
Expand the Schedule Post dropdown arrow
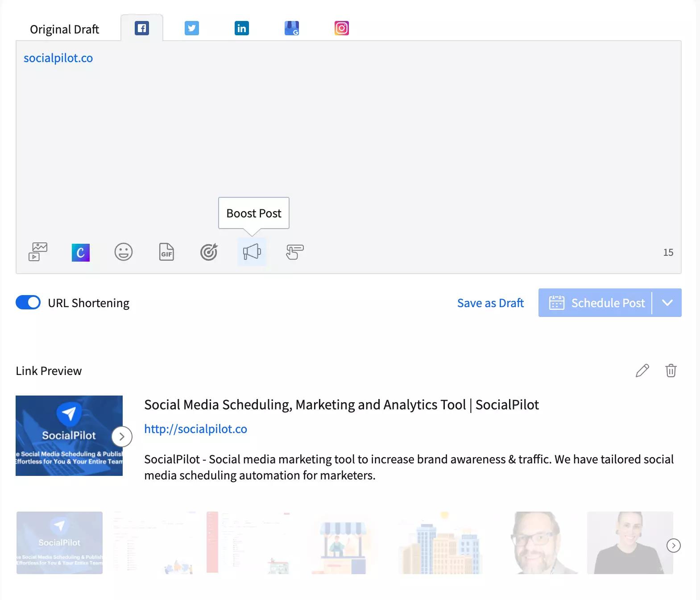pyautogui.click(x=667, y=303)
